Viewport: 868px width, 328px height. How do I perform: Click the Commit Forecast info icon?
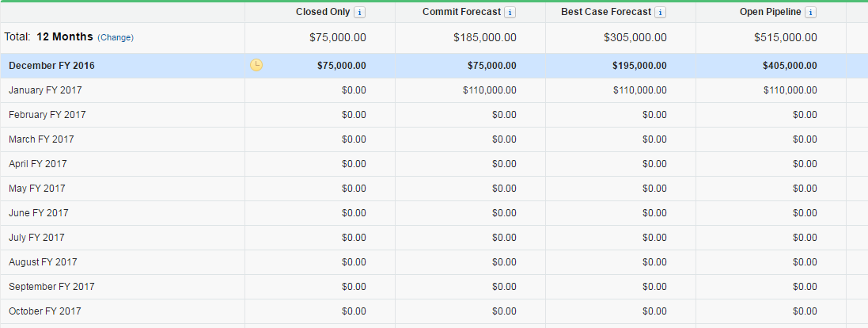510,13
